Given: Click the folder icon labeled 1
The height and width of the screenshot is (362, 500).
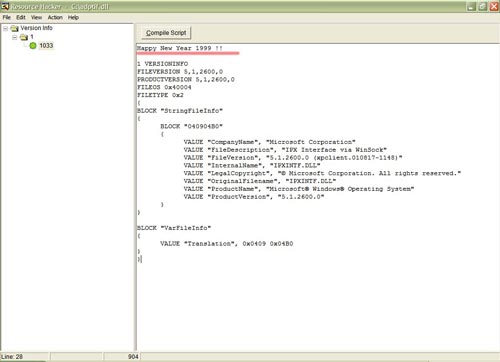Looking at the screenshot, I should point(24,37).
